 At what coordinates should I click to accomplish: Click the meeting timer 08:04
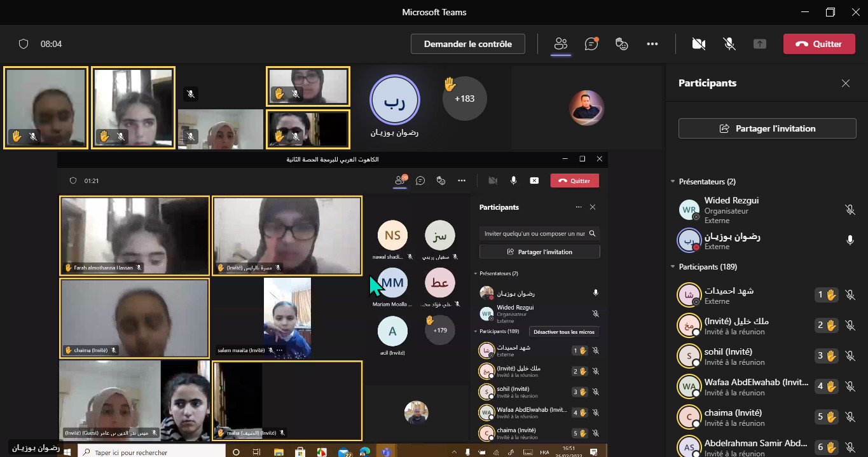pos(51,44)
